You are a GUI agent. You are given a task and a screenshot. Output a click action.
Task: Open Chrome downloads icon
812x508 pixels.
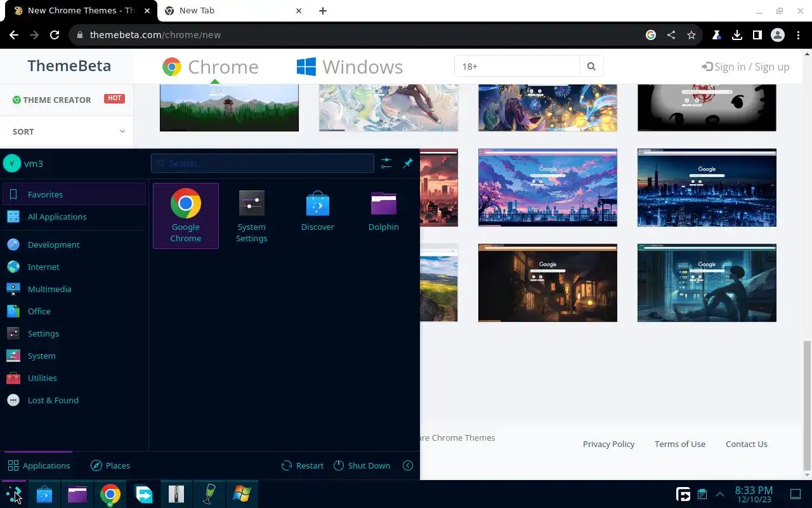tap(737, 35)
